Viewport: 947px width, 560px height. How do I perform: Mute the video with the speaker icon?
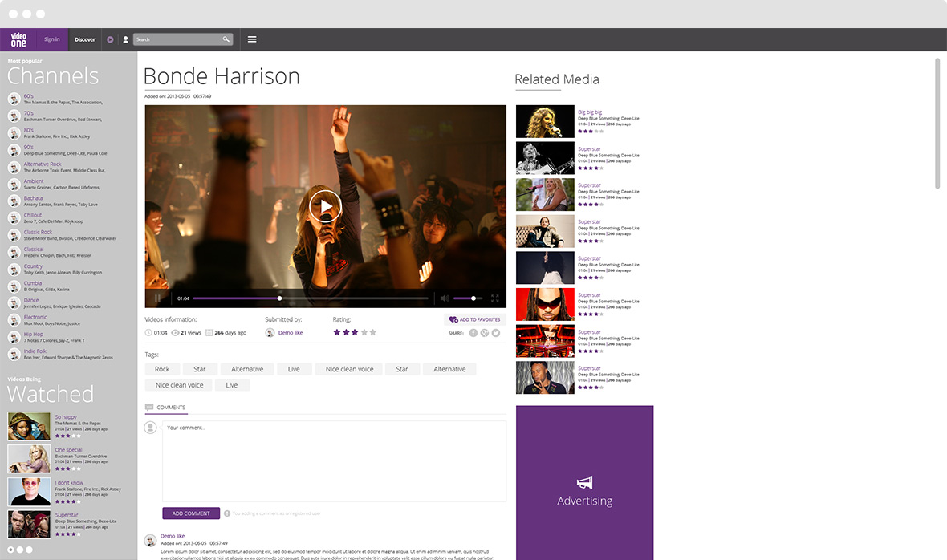click(x=445, y=298)
